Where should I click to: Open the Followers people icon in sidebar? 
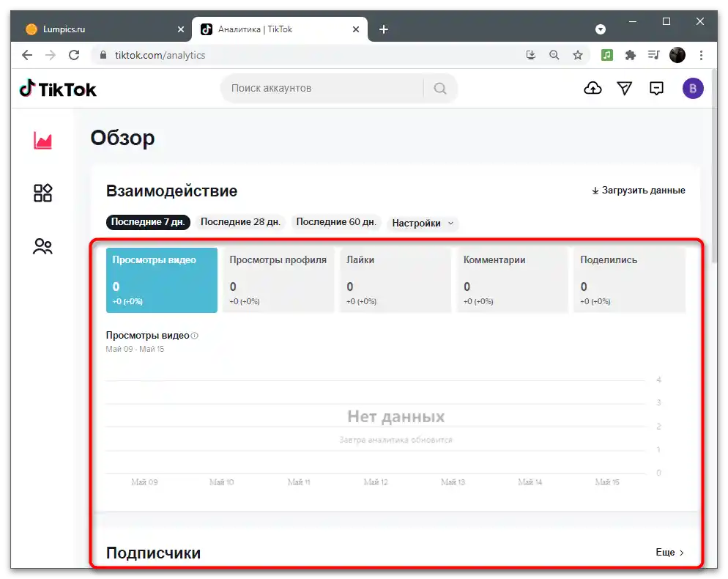point(42,246)
